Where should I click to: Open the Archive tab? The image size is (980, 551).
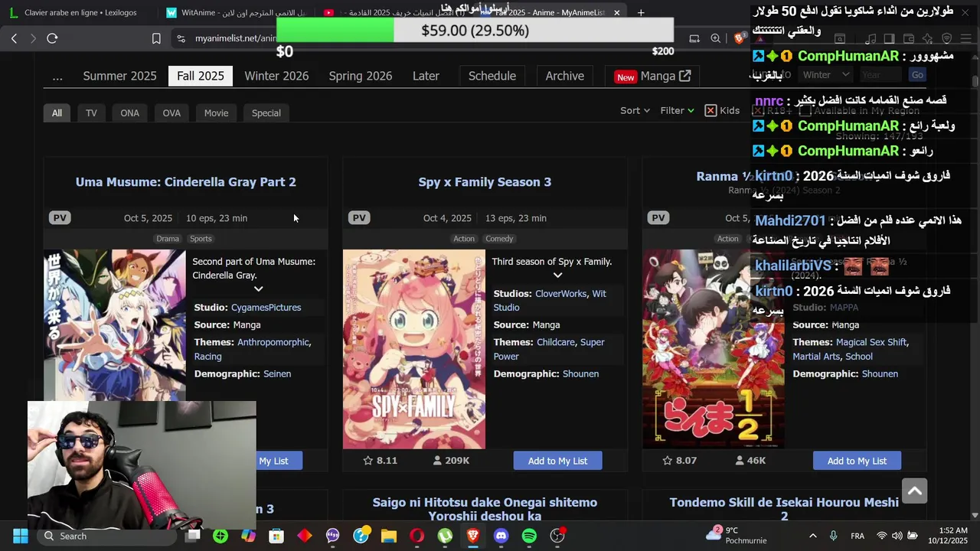(565, 76)
